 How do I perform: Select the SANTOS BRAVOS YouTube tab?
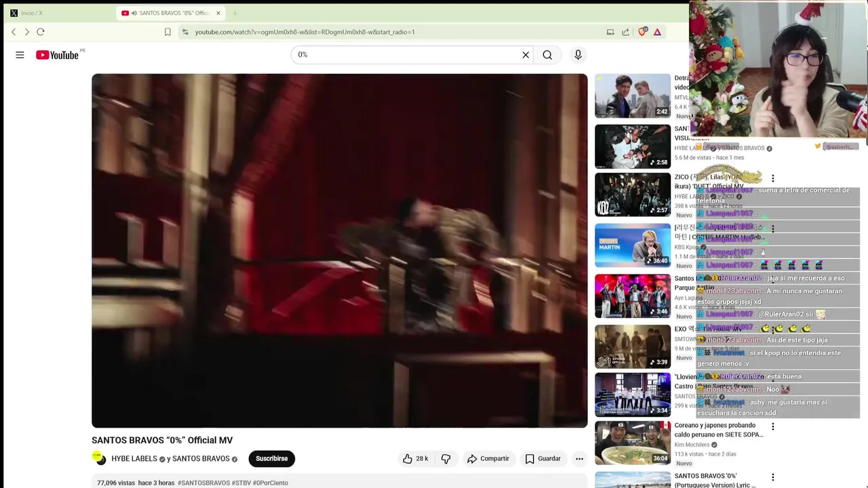point(170,13)
